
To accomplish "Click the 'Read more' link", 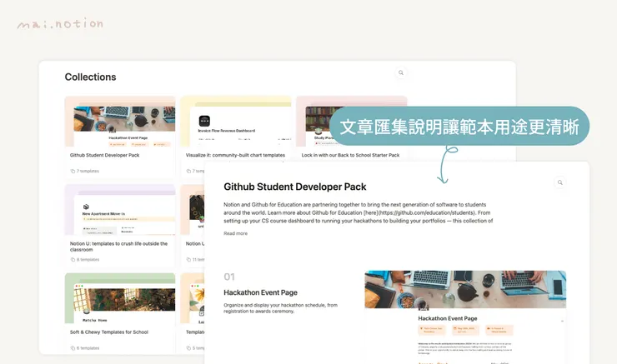I will coord(236,233).
